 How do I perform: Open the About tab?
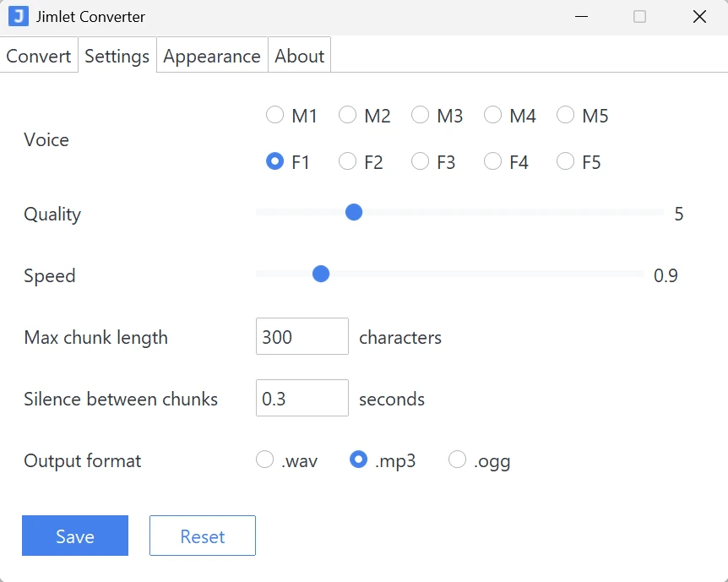tap(299, 56)
